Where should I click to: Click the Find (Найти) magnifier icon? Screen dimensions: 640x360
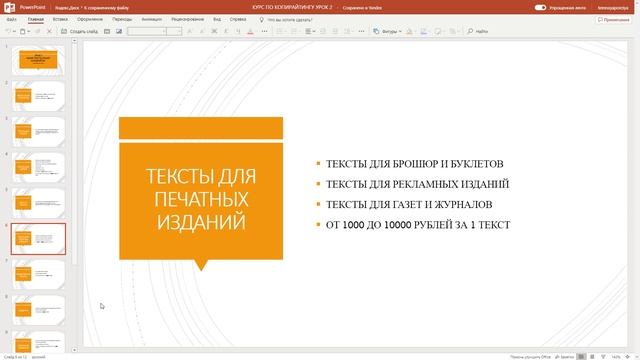470,31
